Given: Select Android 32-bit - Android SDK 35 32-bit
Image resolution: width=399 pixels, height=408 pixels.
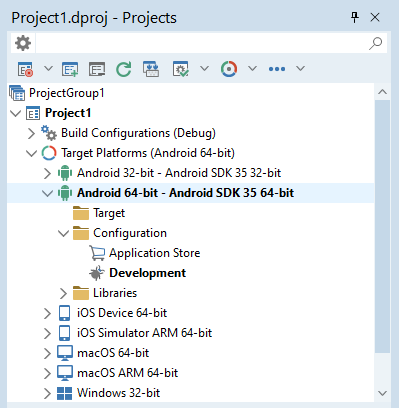Looking at the screenshot, I should (x=179, y=173).
